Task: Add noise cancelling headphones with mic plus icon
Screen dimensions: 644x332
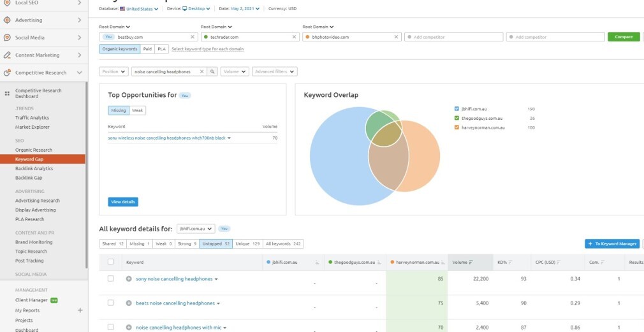Action: tap(129, 328)
